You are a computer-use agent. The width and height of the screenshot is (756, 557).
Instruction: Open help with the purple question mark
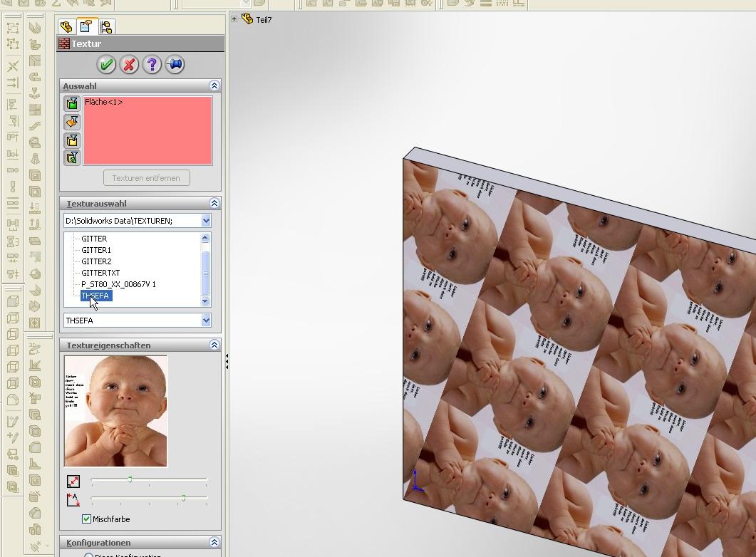click(x=152, y=65)
